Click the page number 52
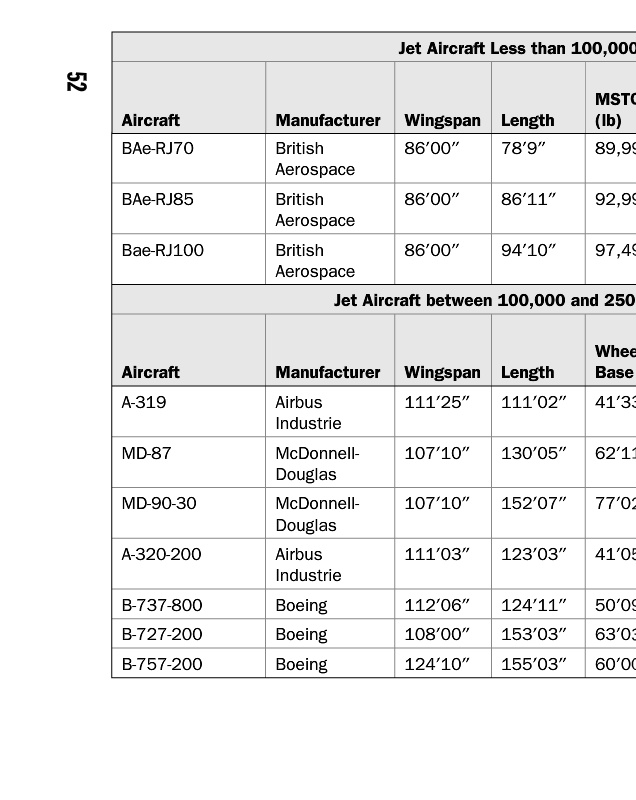Screen dimensions: 636x800 (x=76, y=81)
